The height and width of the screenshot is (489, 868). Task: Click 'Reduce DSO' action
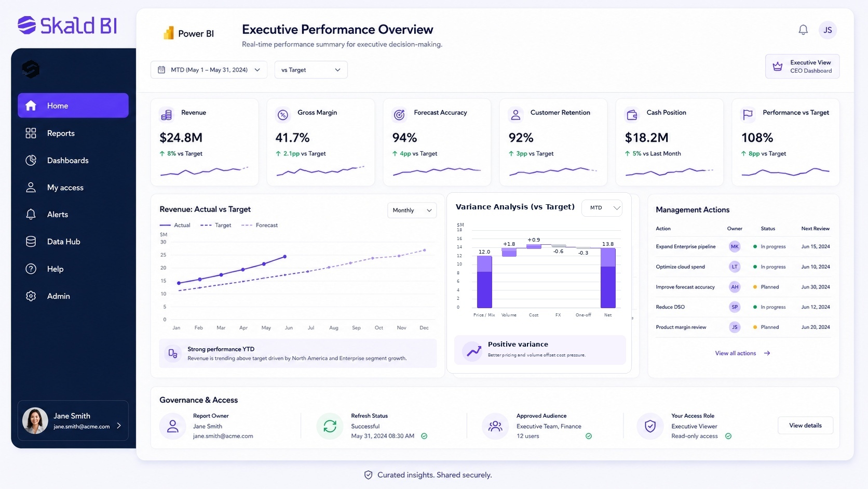click(x=670, y=307)
